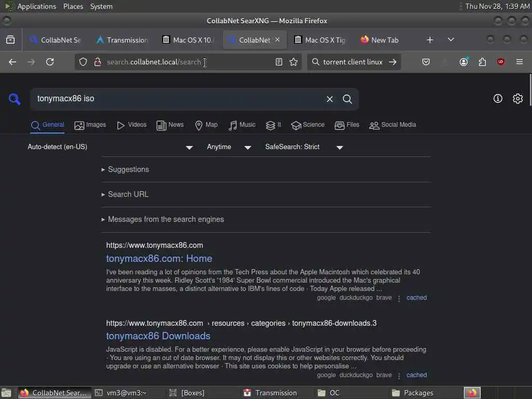Screen dimensions: 532x399
Task: Open System menu
Action: coord(101,6)
